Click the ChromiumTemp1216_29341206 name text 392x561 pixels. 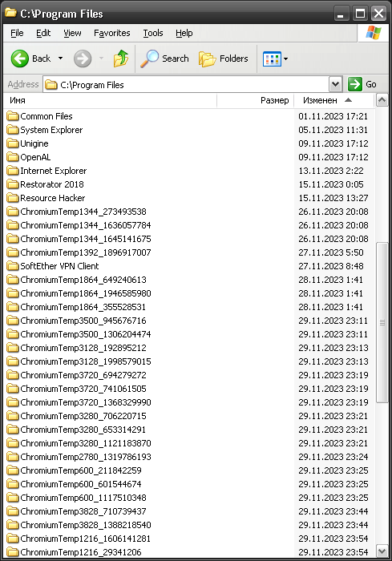point(81,552)
